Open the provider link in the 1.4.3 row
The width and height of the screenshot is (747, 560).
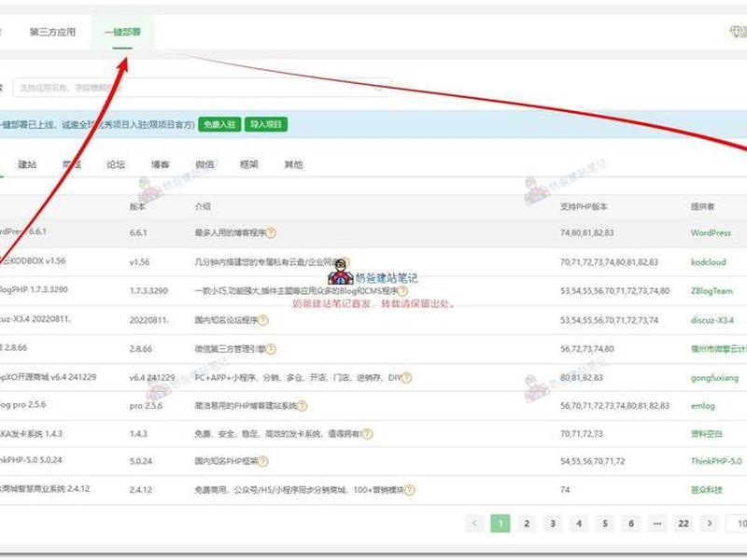[707, 434]
